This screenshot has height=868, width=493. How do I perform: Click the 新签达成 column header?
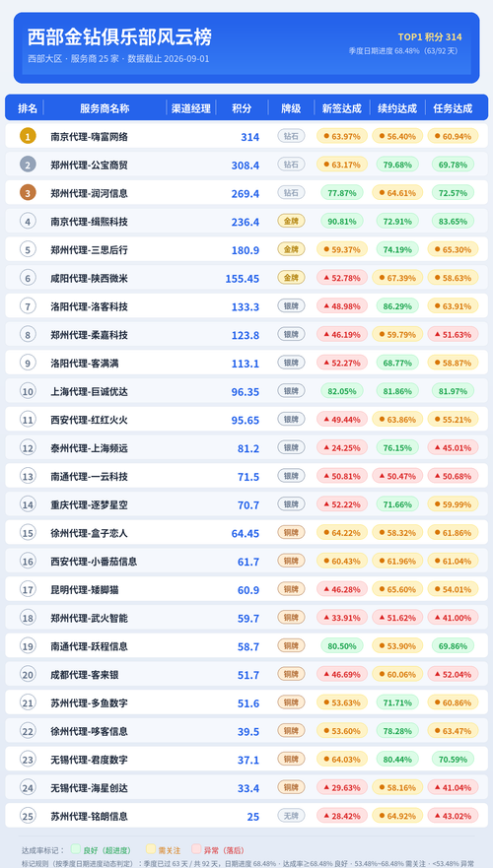pos(342,108)
